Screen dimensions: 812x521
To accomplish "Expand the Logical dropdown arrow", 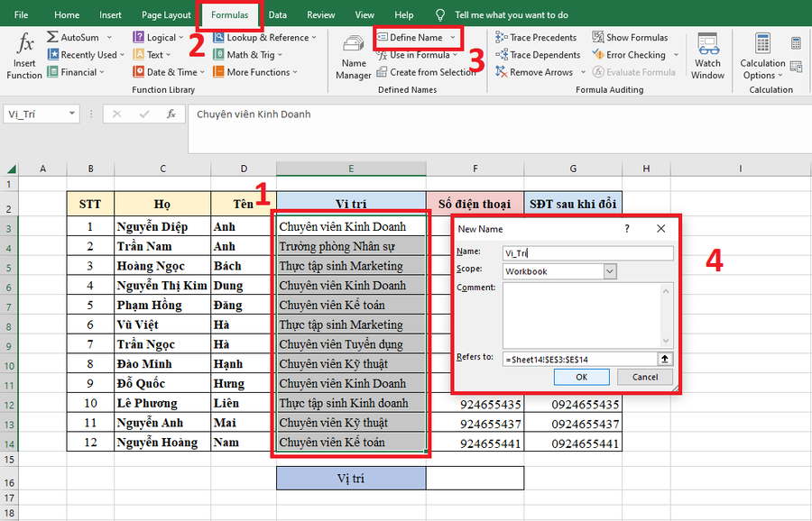I will pos(181,37).
